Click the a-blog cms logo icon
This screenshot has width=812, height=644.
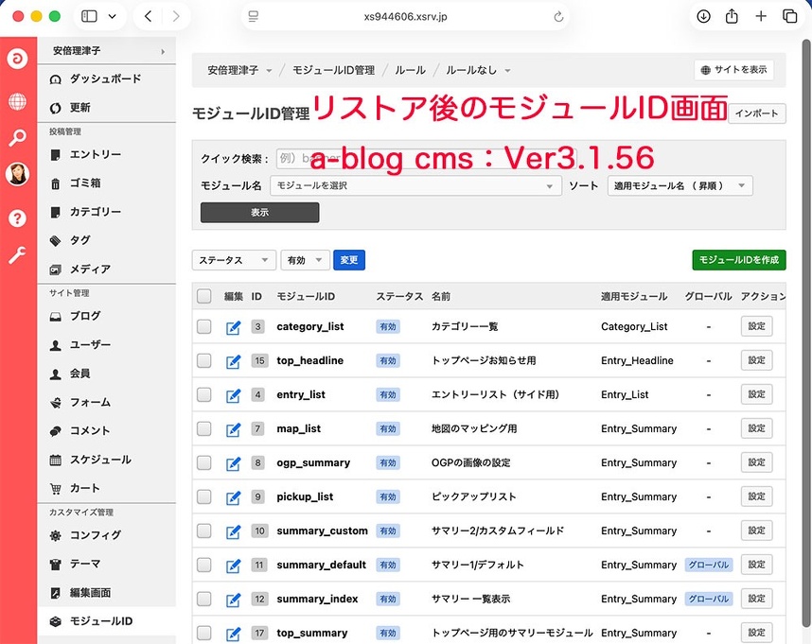coord(17,58)
